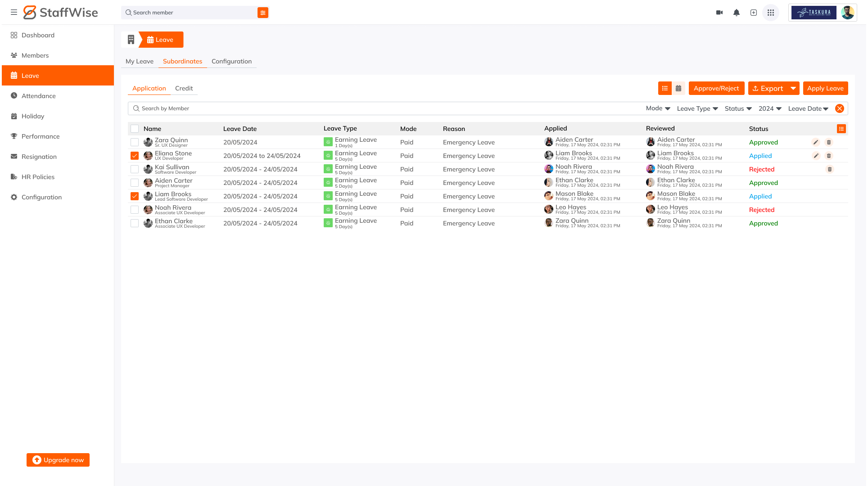Clear filters with the orange X icon

click(x=840, y=108)
